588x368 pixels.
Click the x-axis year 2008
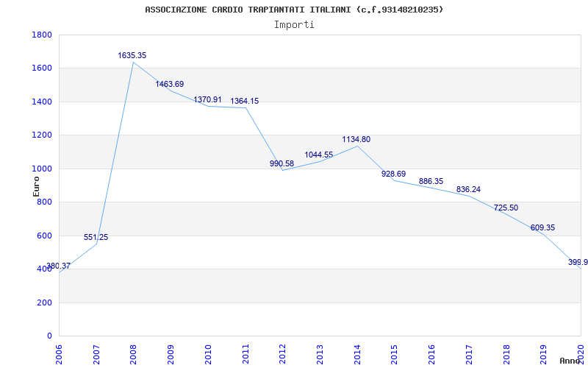(133, 354)
